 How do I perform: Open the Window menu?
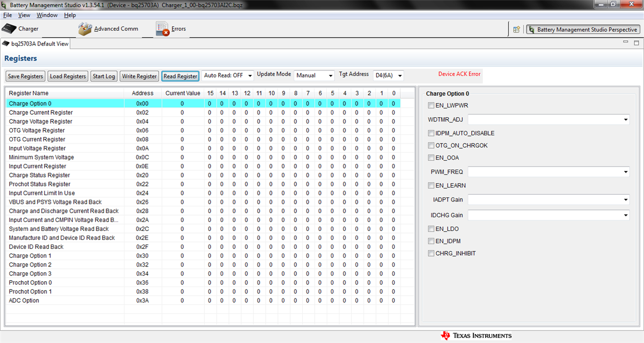[47, 15]
